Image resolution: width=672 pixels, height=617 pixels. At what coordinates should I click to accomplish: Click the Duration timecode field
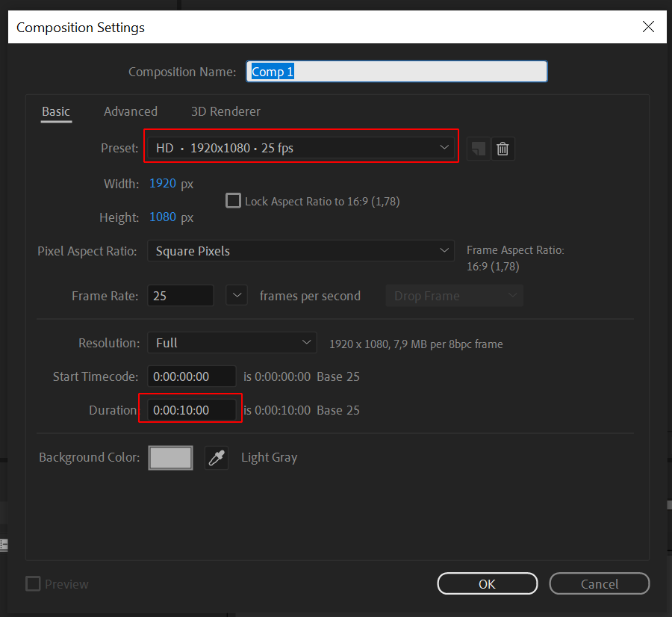(x=191, y=410)
